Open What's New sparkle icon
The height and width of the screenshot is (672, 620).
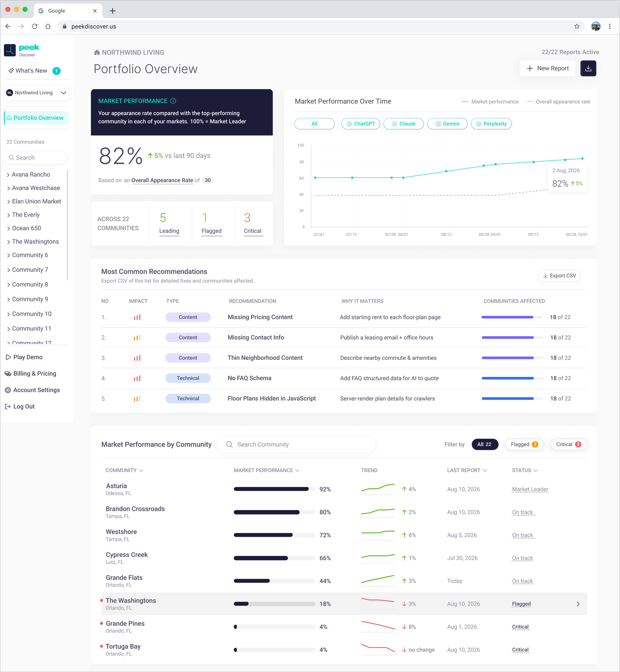click(x=11, y=70)
